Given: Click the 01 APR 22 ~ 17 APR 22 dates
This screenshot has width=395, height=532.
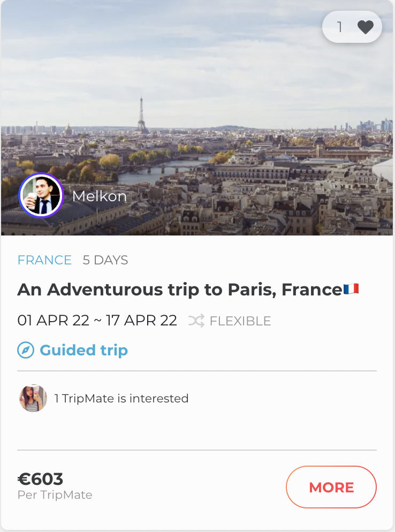Looking at the screenshot, I should click(97, 321).
